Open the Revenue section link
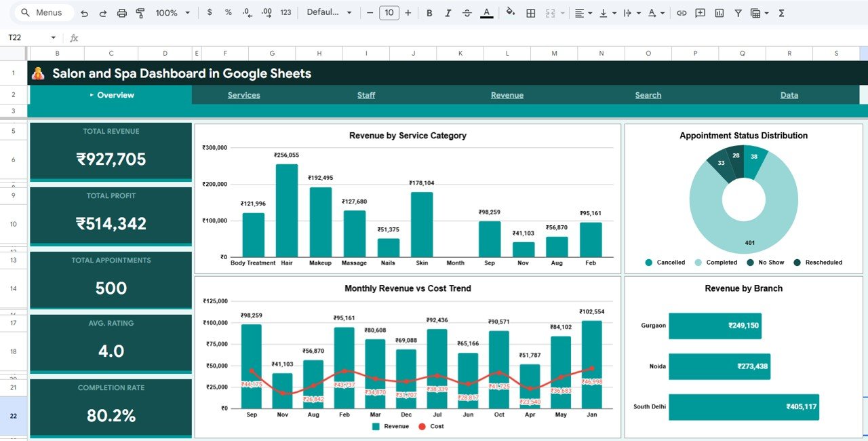The height and width of the screenshot is (441, 868). pos(507,95)
